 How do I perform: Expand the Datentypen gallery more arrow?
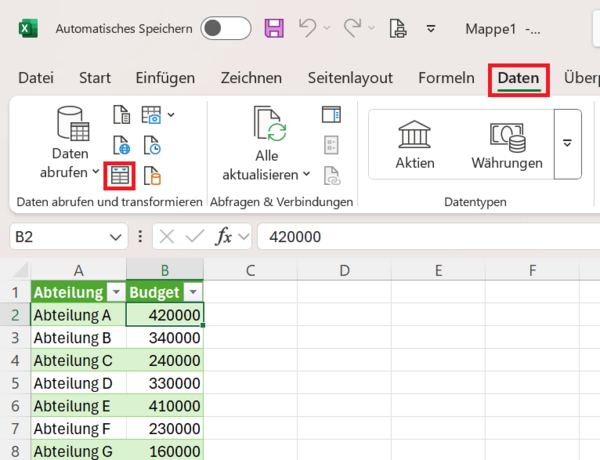(567, 144)
